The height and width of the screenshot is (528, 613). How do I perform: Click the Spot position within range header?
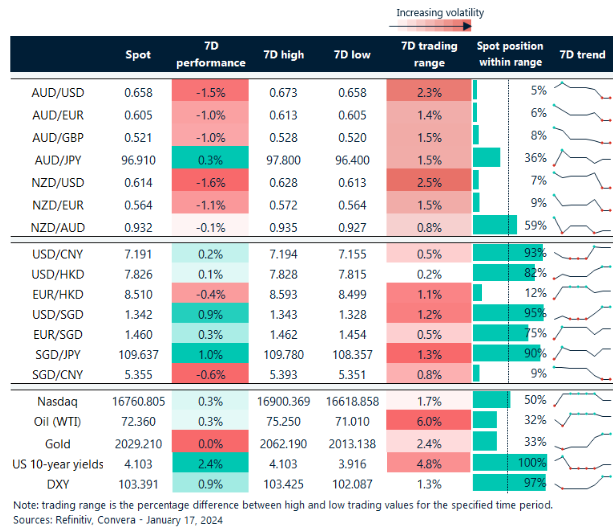[x=509, y=54]
